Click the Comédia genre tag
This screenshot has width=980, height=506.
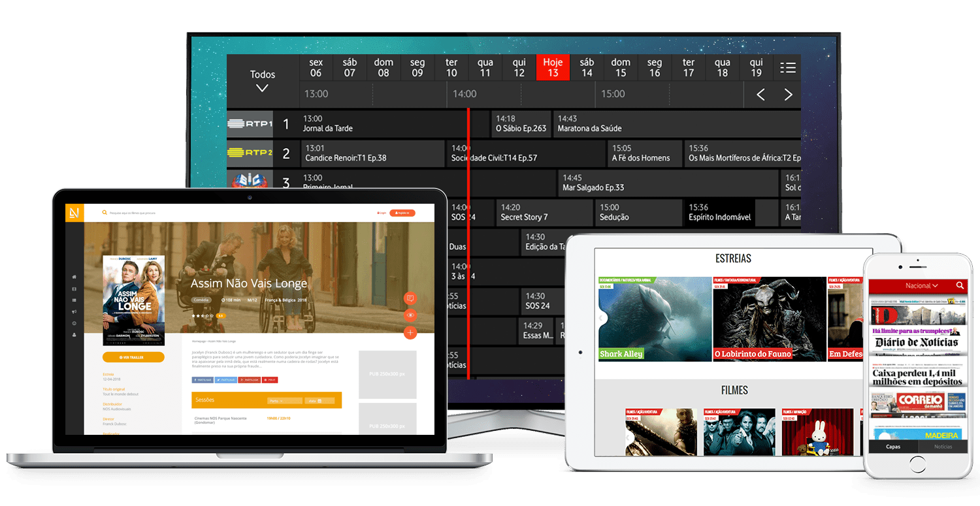pyautogui.click(x=201, y=300)
